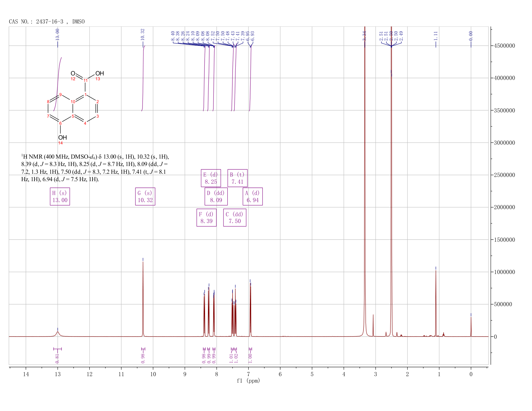
Task: Click the 1.02 integral value
Action: (x=236, y=358)
